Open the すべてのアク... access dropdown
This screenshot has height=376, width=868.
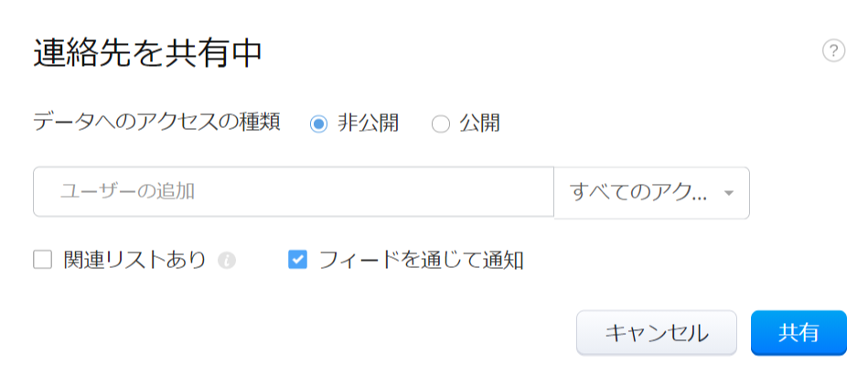click(651, 192)
